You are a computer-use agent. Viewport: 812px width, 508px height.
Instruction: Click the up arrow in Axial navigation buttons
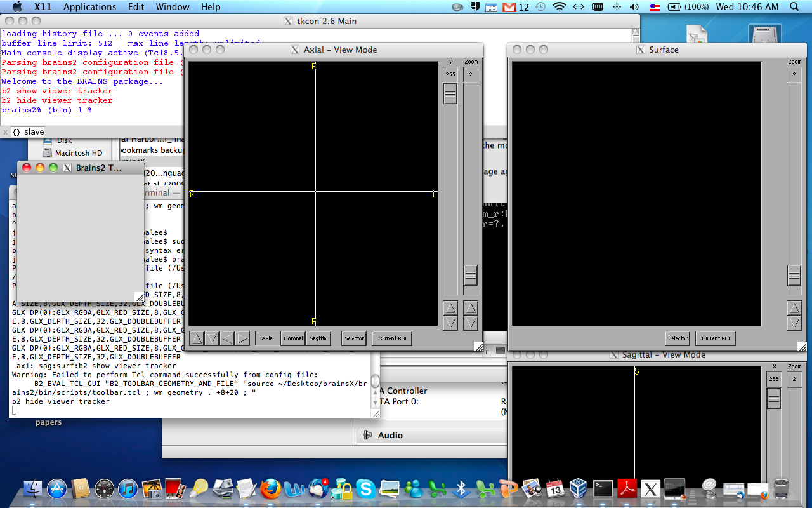coord(197,338)
